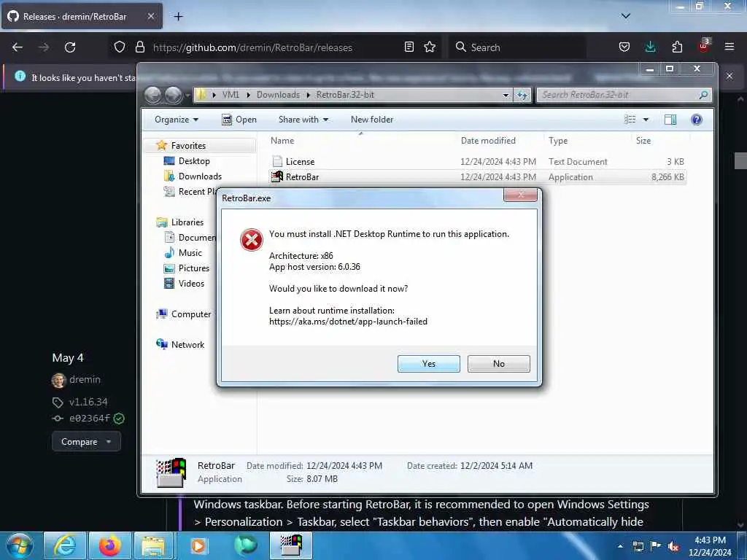Screen dimensions: 747x560
Task: Click Downloads in the address breadcrumb
Action: (278, 95)
